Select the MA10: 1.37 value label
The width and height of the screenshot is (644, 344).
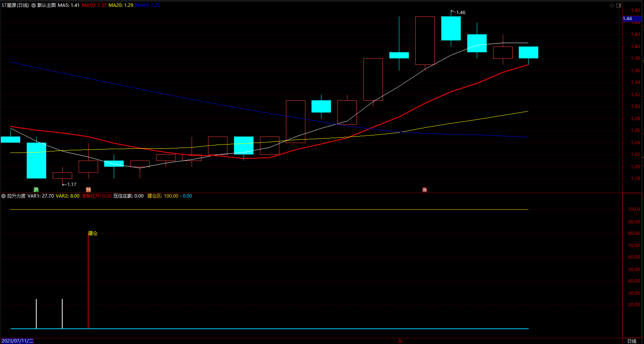94,5
